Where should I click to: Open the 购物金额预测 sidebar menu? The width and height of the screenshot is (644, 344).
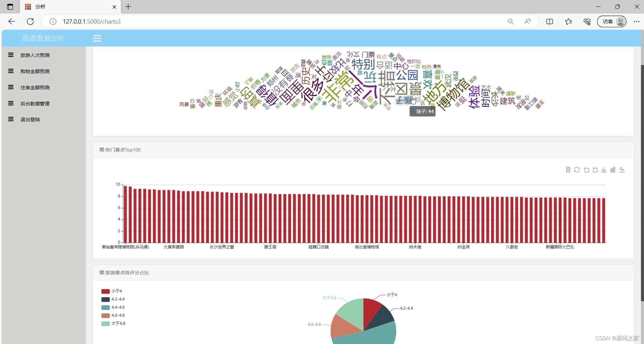coord(35,71)
